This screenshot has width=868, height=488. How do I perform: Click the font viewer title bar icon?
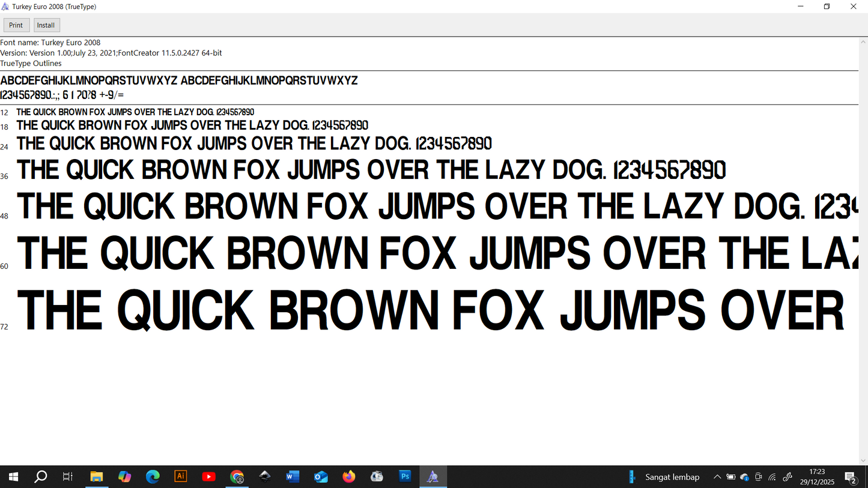(x=6, y=7)
